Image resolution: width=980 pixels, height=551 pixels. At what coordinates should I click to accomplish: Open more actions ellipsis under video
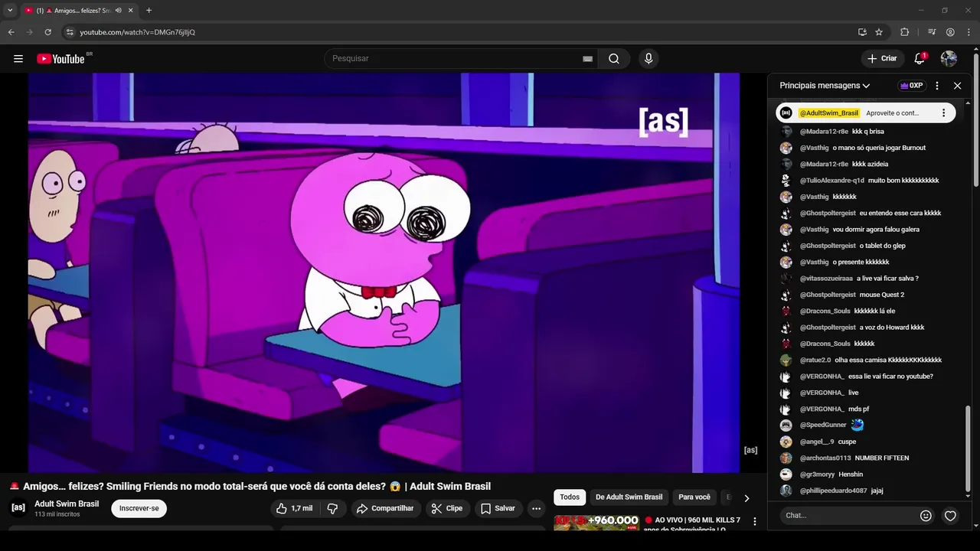coord(536,508)
